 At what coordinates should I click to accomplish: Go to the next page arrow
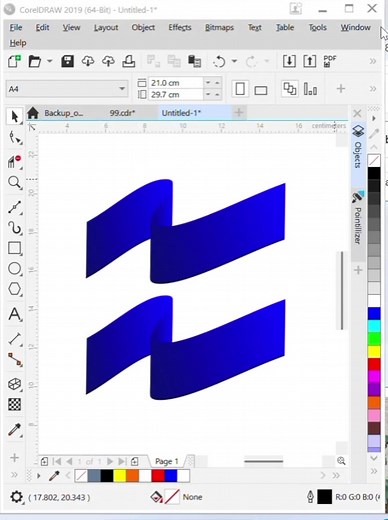(x=110, y=461)
